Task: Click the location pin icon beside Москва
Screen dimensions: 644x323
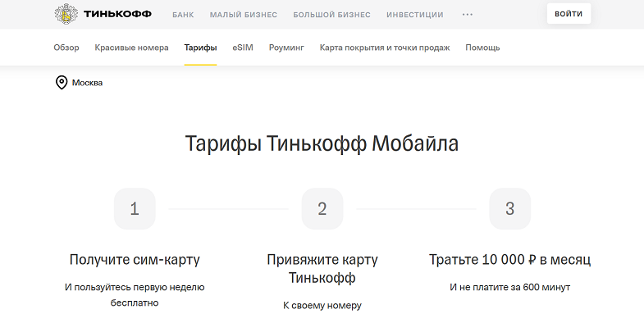Action: tap(62, 83)
